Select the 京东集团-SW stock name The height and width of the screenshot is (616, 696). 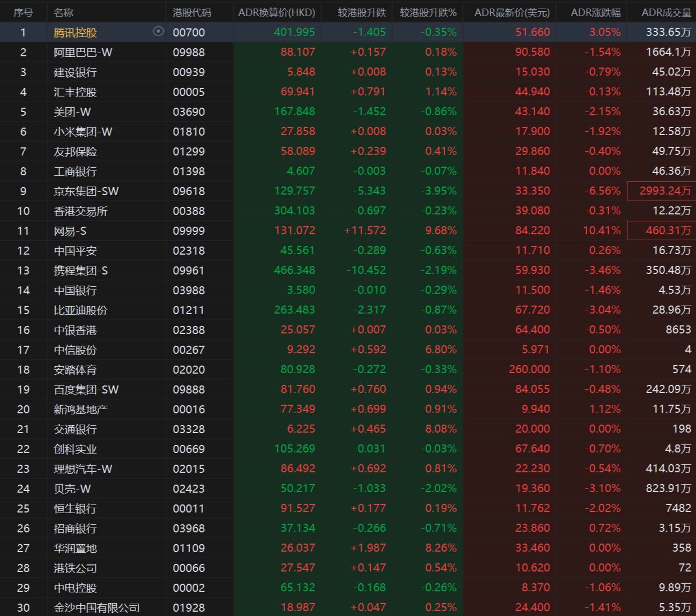86,191
